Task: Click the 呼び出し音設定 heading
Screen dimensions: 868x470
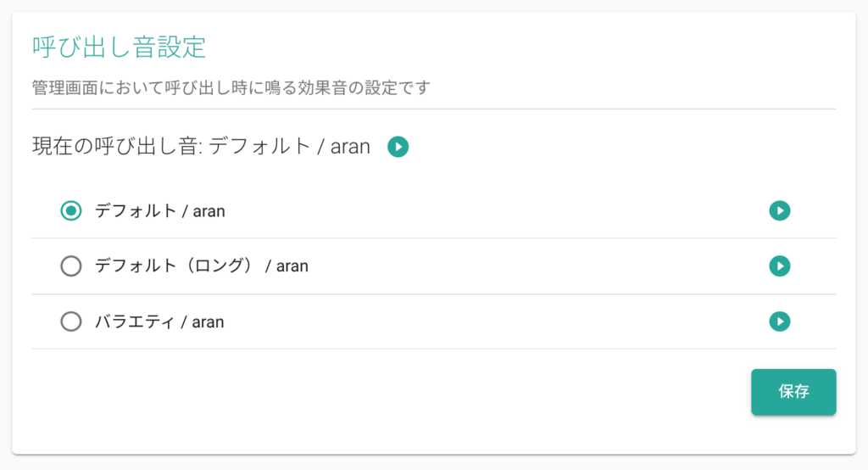Action: (119, 48)
